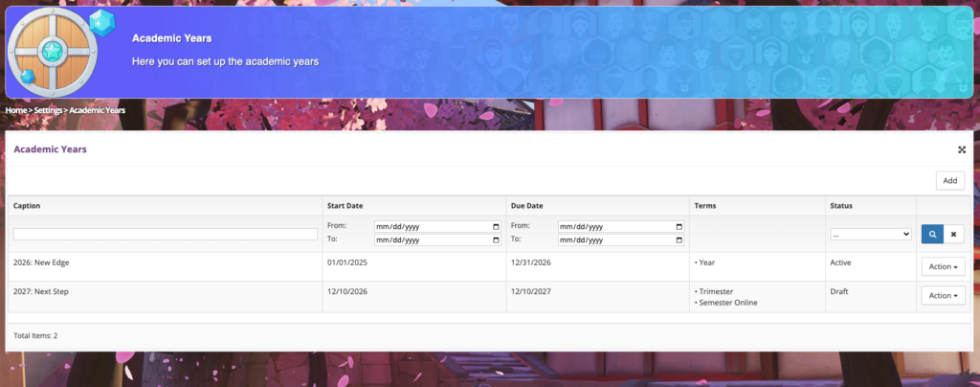980x387 pixels.
Task: Open Action dropdown for 2027: Next Step
Action: (x=943, y=295)
